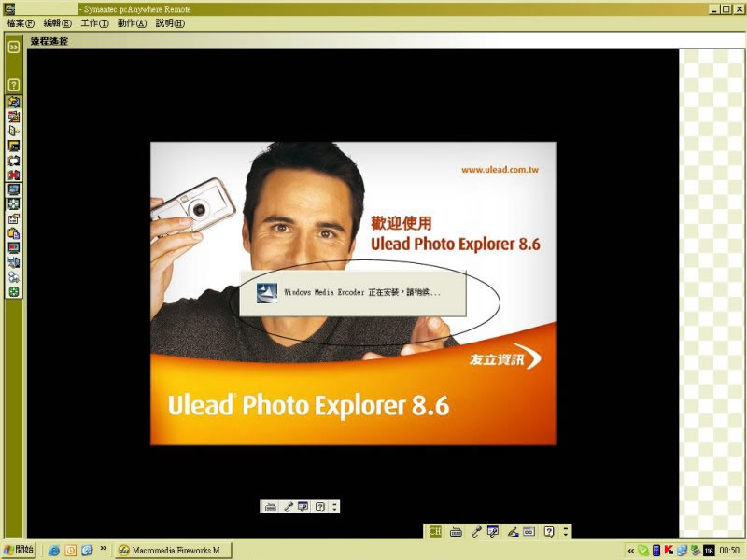Open the 檔案(F) menu
Screen dimensions: 747x560
[x=21, y=22]
